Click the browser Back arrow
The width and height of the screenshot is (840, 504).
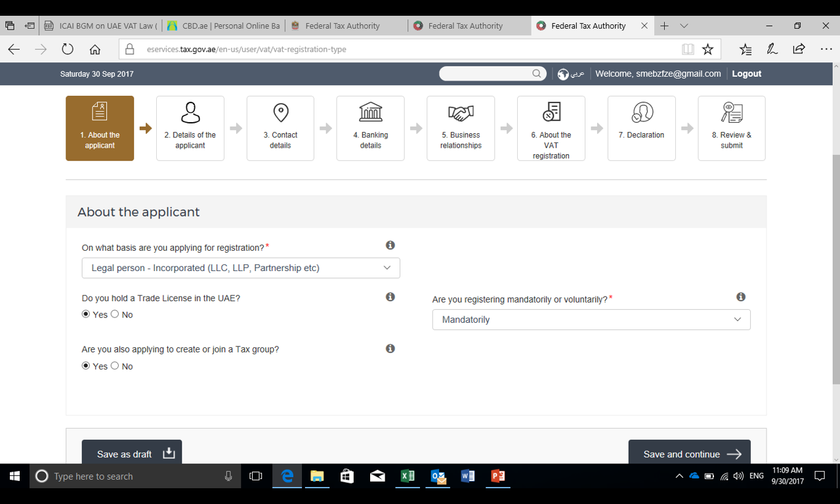click(x=14, y=49)
